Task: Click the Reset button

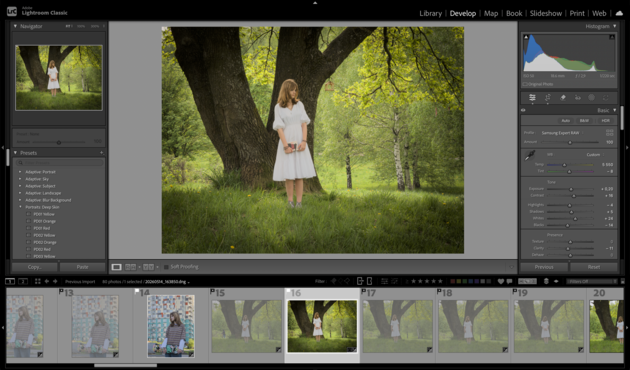Action: coord(593,267)
